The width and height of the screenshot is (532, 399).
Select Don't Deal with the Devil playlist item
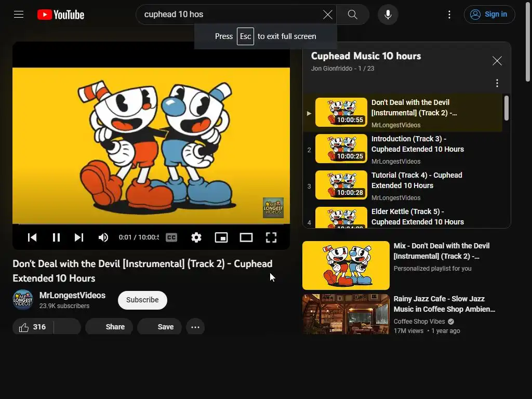[x=403, y=113]
